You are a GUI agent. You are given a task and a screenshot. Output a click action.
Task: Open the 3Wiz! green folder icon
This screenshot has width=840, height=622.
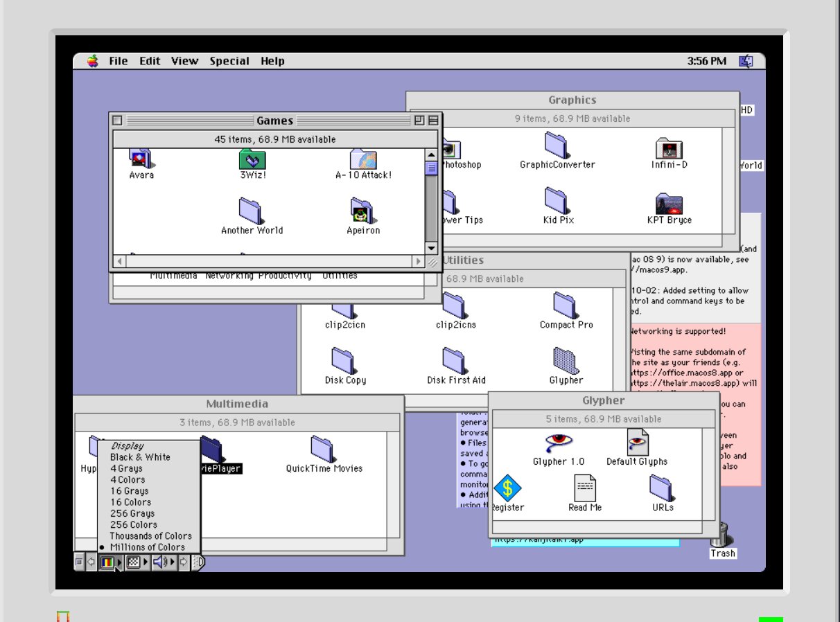(252, 159)
